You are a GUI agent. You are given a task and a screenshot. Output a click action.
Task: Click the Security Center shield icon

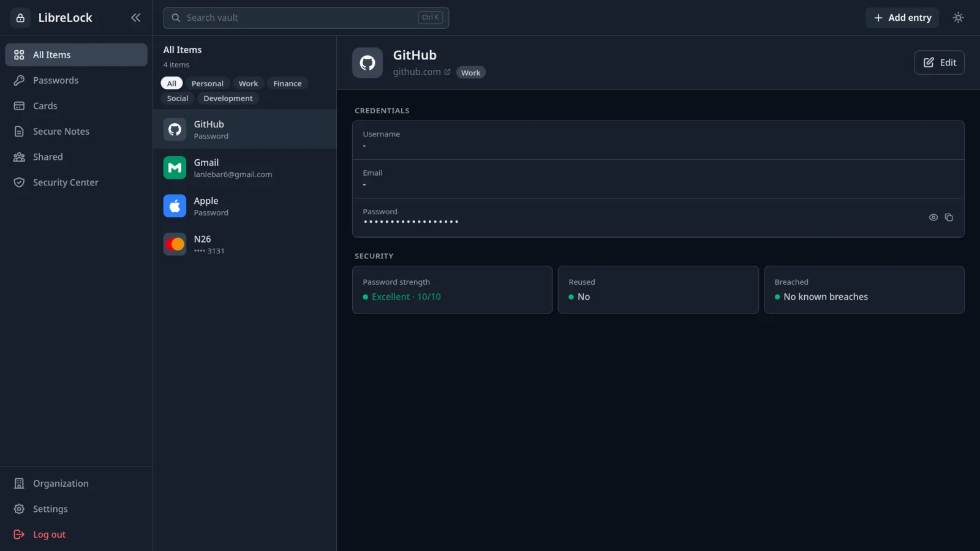tap(19, 182)
